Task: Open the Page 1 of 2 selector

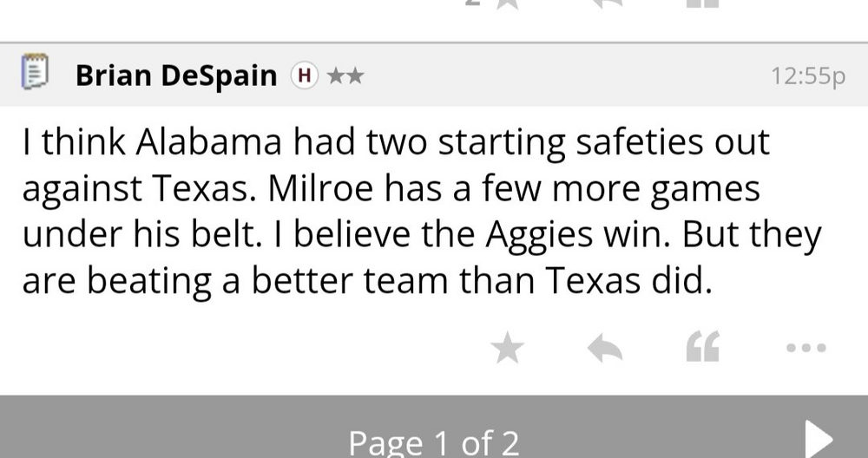Action: (x=433, y=443)
